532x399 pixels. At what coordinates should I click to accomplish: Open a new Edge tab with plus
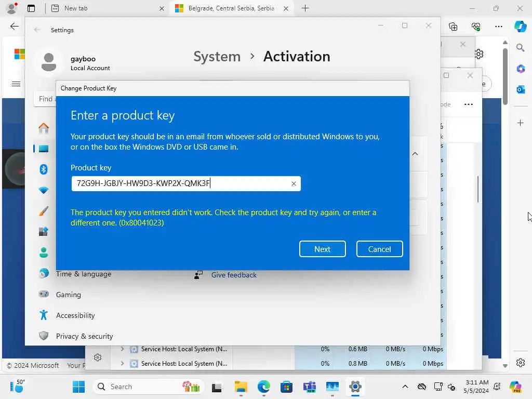pos(305,8)
